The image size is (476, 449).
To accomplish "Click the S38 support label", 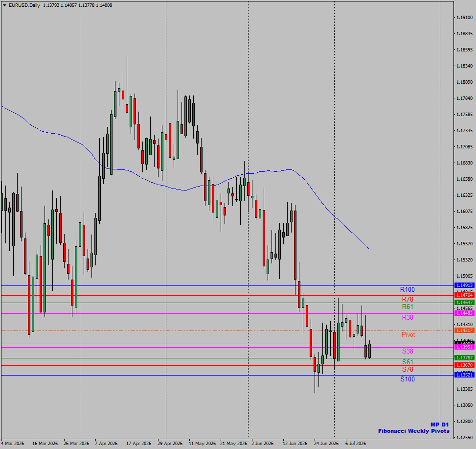I will [x=408, y=351].
